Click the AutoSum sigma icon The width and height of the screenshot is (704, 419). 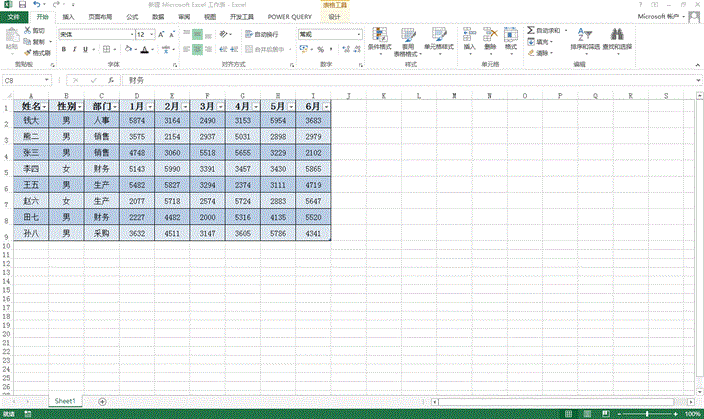[x=531, y=31]
